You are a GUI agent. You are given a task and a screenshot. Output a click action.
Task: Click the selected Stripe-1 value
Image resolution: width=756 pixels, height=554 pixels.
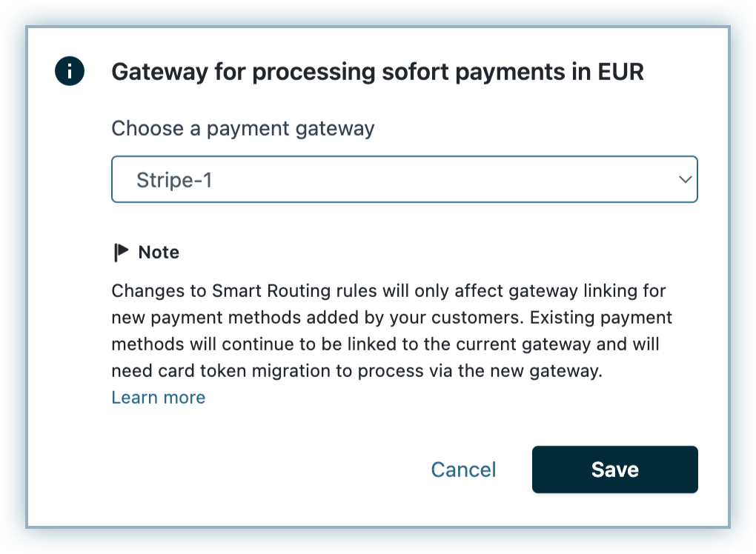(x=174, y=179)
